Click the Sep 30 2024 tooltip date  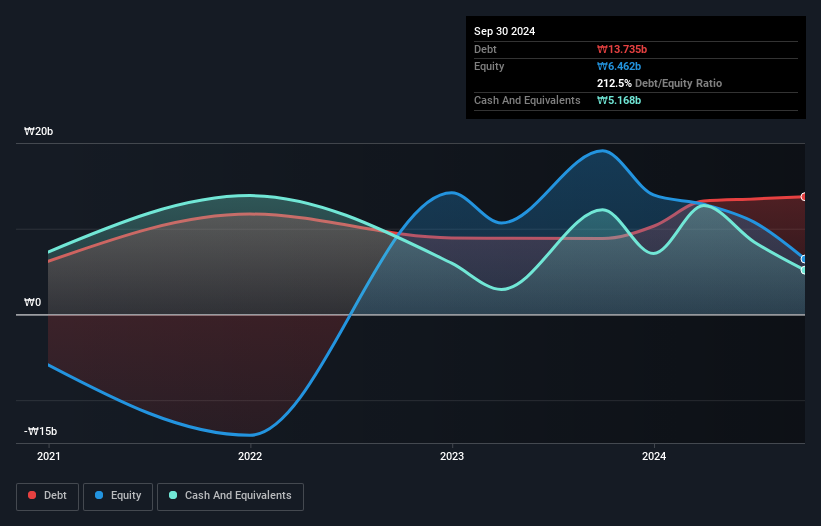[x=504, y=31]
